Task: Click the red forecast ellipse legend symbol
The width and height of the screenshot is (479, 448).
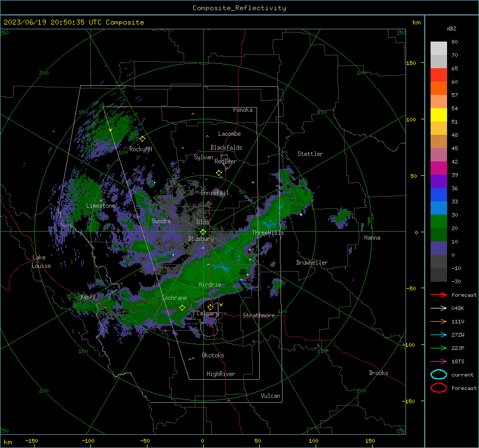Action: pyautogui.click(x=439, y=388)
